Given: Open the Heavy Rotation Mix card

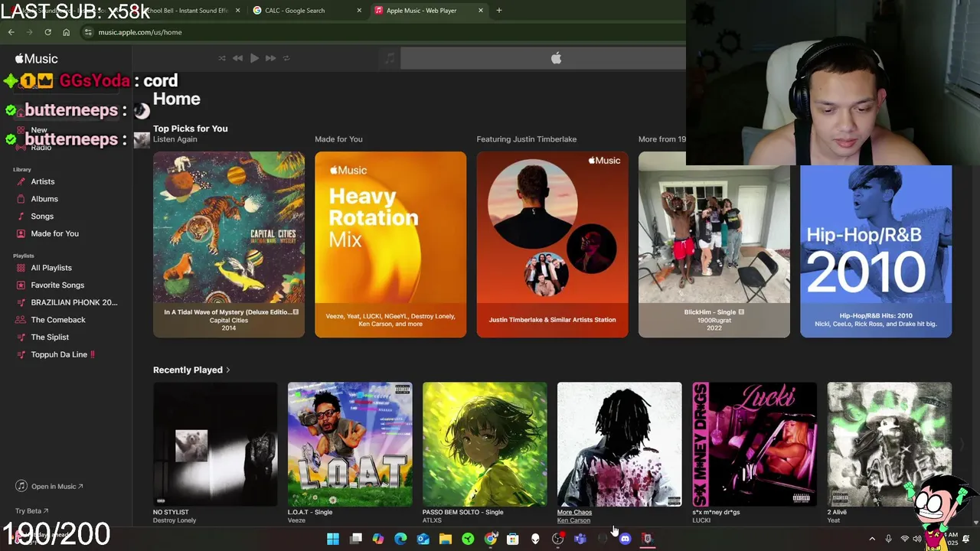Looking at the screenshot, I should click(x=390, y=244).
